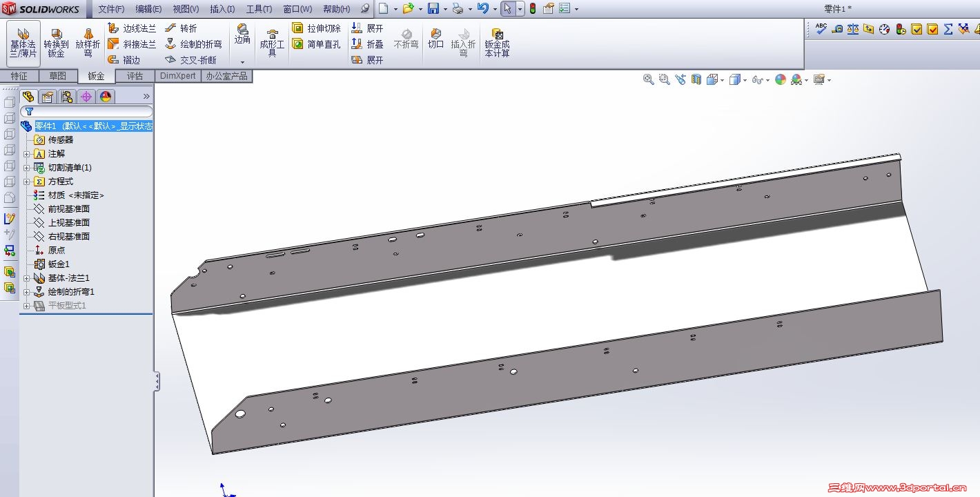Click the Sigma equations toolbar icon
This screenshot has height=497, width=980.
tap(948, 29)
